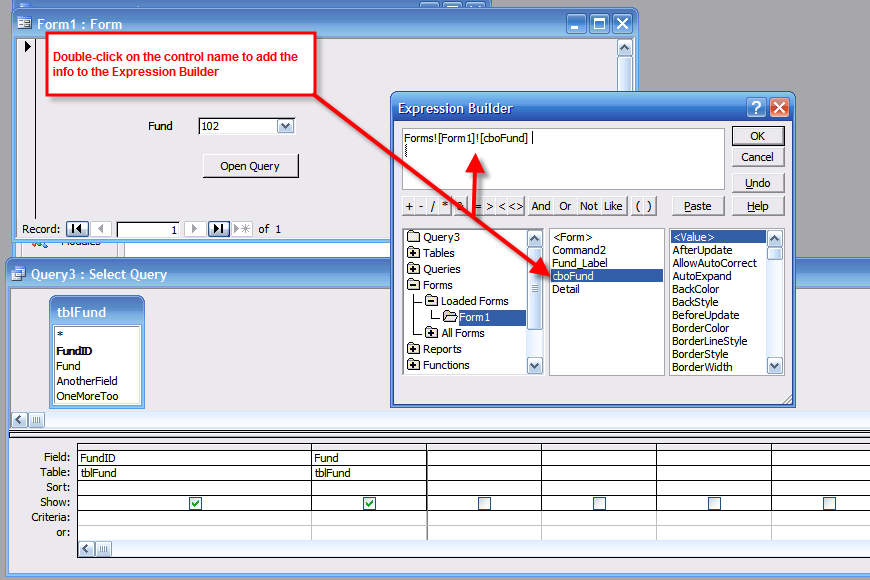Screen dimensions: 870x580
Task: Expand the All Forms node
Action: pos(431,333)
